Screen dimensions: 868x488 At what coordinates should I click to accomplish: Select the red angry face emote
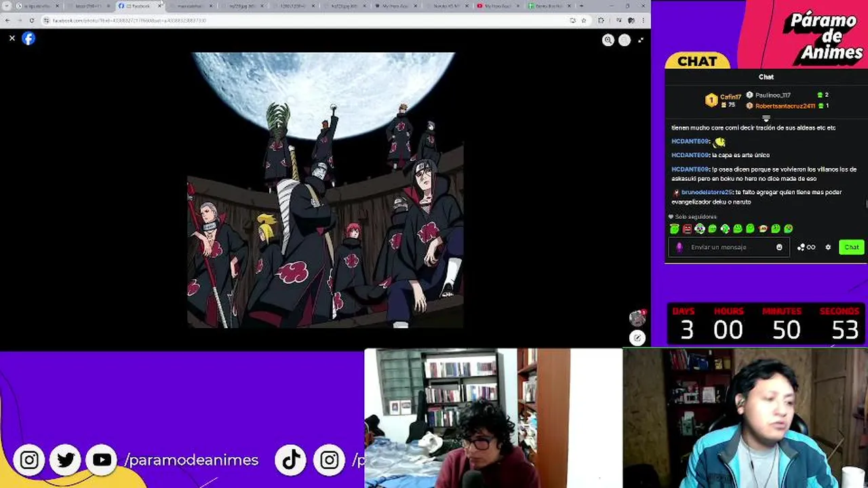(687, 229)
